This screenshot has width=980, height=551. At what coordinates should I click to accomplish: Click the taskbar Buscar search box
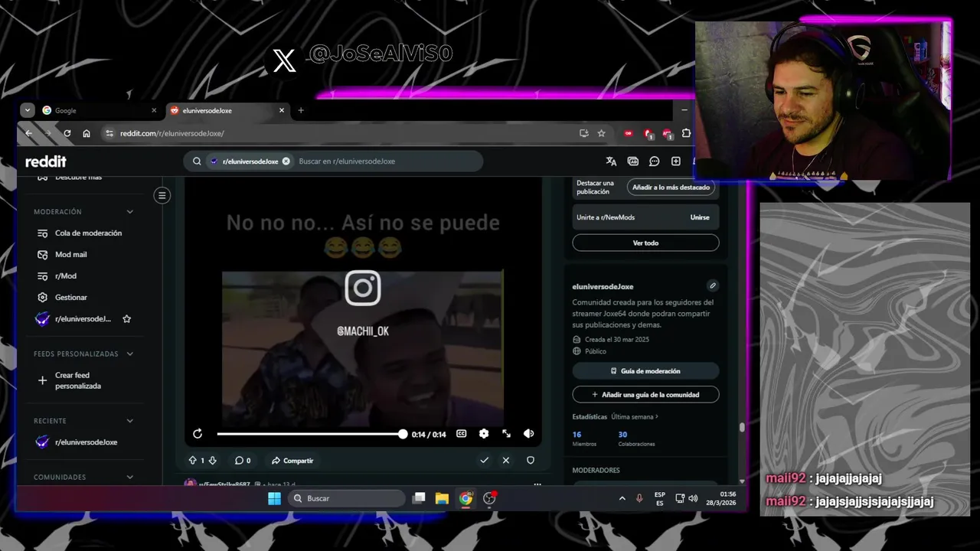pos(347,498)
